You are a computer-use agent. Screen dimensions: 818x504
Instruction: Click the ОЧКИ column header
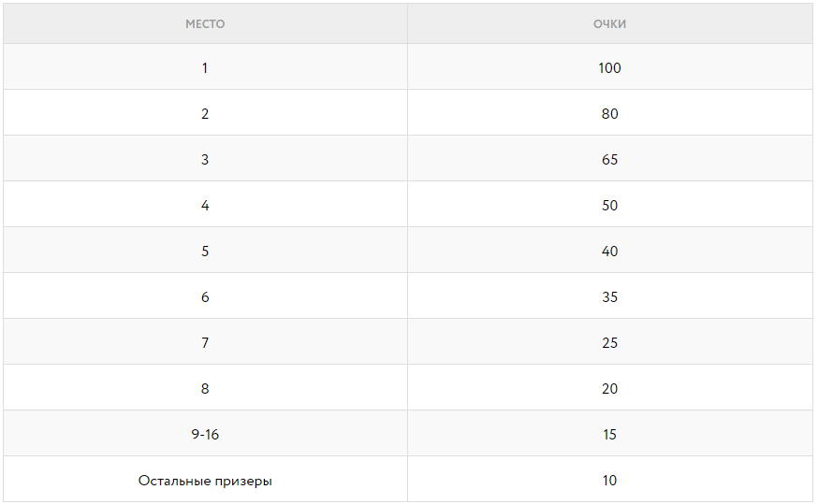(x=609, y=24)
